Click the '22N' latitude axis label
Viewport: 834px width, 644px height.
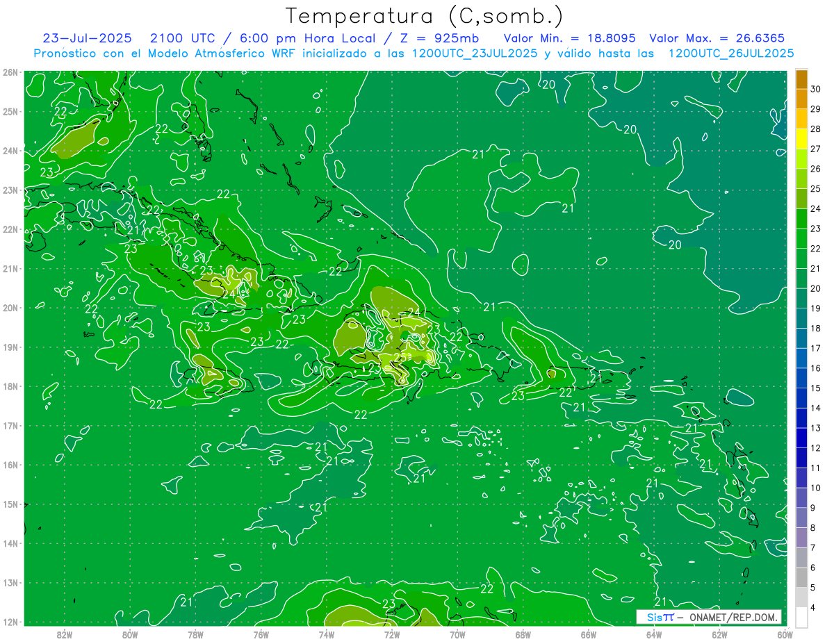click(x=10, y=229)
